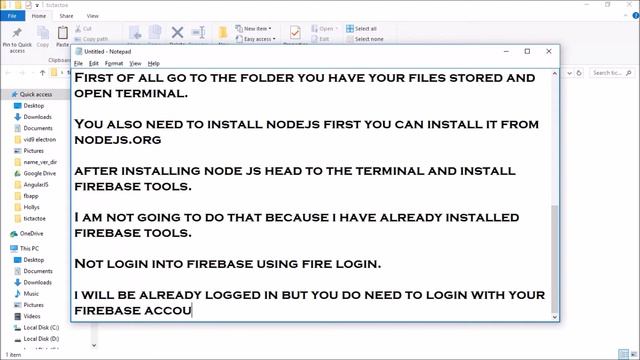The image size is (640, 360).
Task: Open Documents under This PC
Action: click(38, 271)
